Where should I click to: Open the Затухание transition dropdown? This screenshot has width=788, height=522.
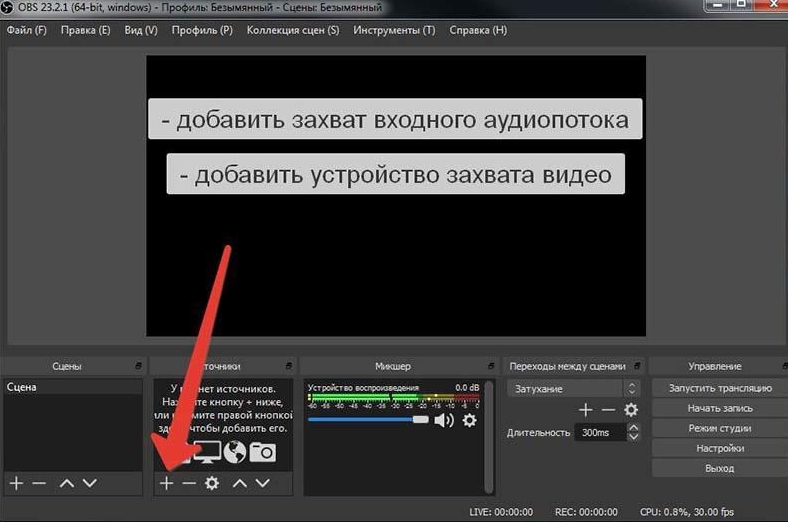pyautogui.click(x=573, y=388)
